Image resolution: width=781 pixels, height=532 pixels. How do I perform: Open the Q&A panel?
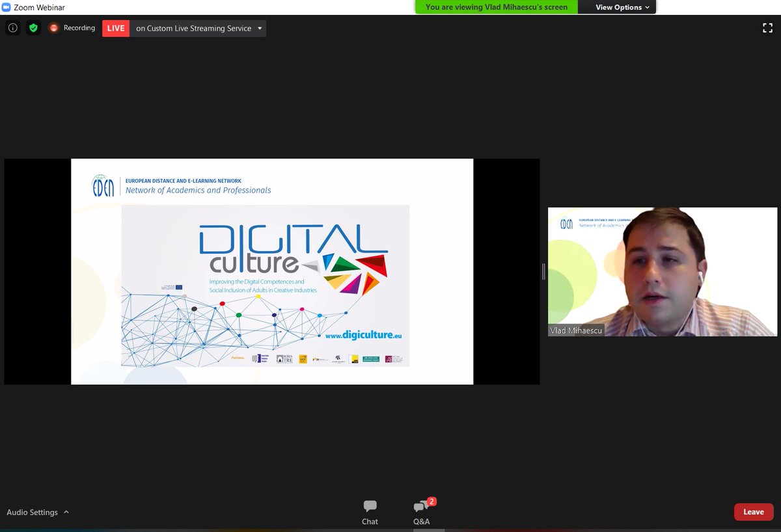pos(422,512)
